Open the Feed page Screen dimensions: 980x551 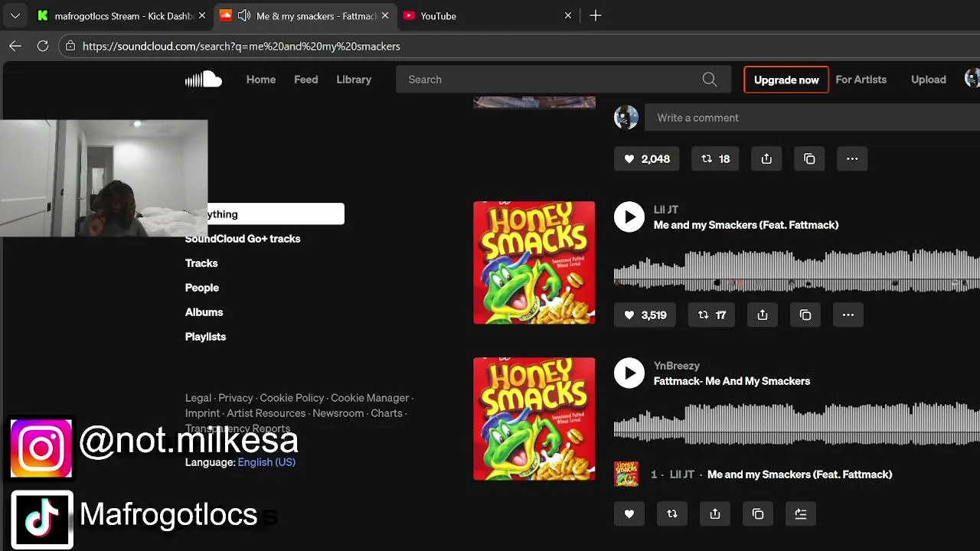click(305, 80)
